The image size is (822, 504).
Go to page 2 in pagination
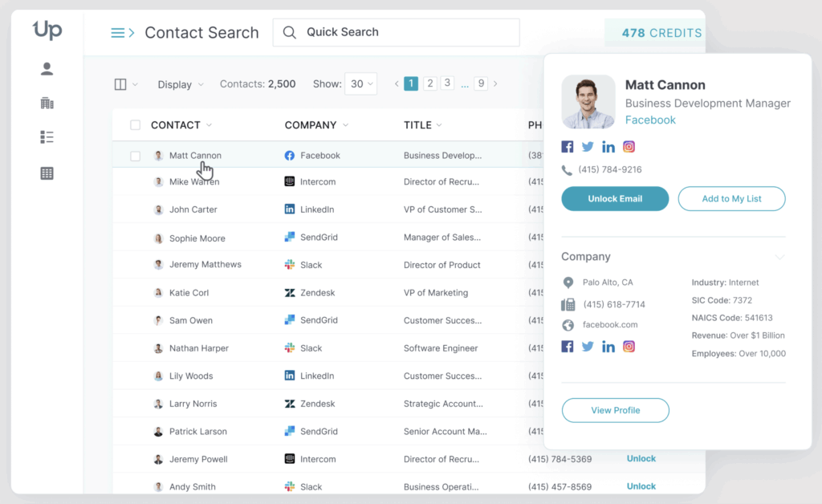429,83
